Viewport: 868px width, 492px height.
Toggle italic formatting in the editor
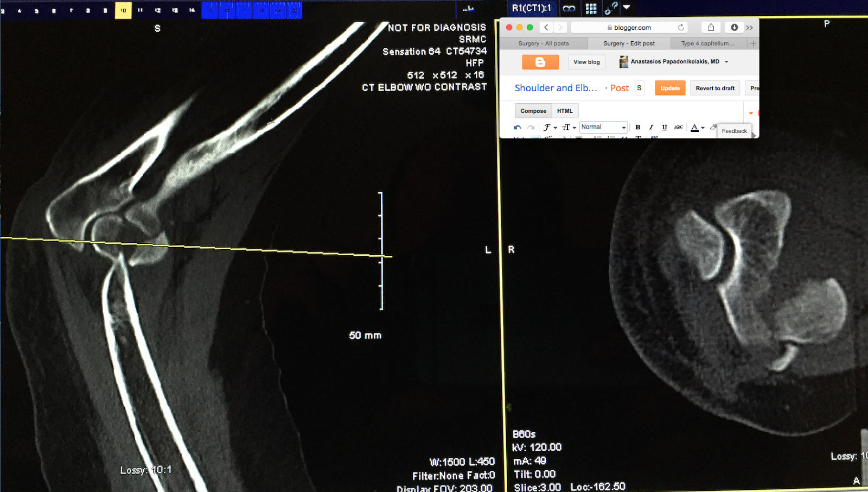coord(651,127)
